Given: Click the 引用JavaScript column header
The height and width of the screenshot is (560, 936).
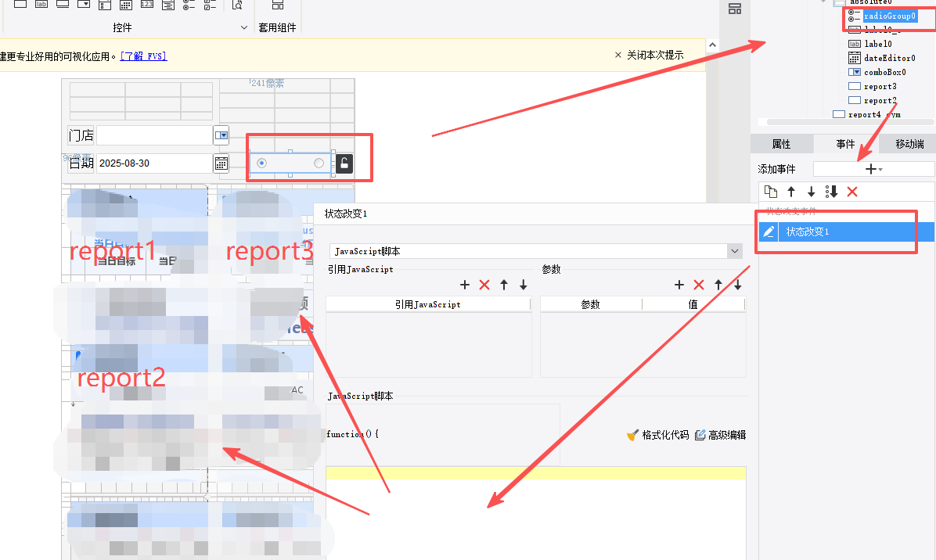Looking at the screenshot, I should click(x=428, y=305).
